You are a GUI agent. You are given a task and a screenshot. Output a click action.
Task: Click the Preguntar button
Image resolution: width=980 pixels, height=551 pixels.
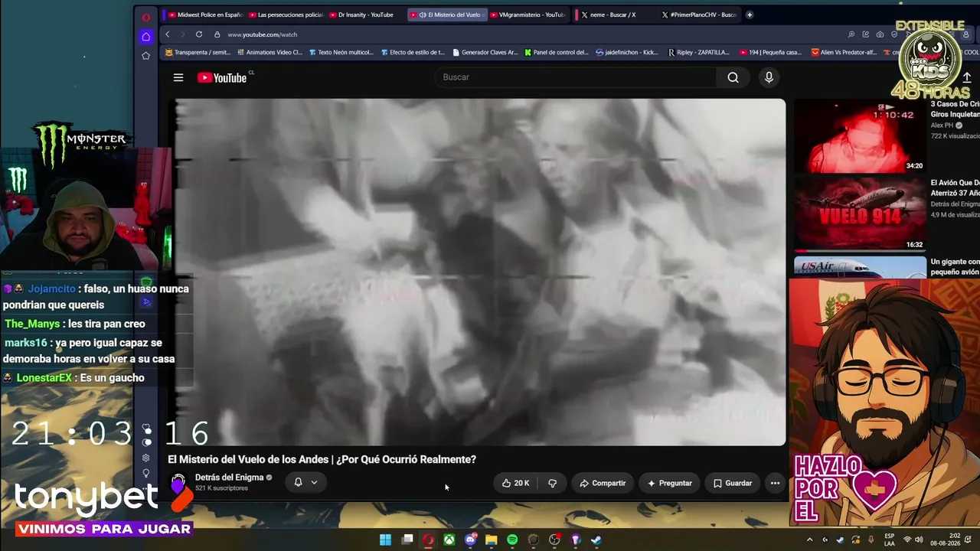(x=669, y=483)
